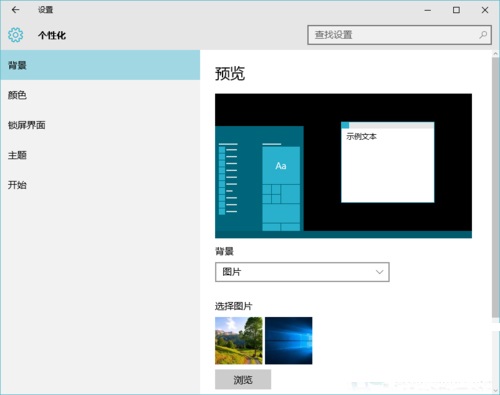Open Settings home via gear icon
This screenshot has width=500, height=395.
pyautogui.click(x=15, y=35)
